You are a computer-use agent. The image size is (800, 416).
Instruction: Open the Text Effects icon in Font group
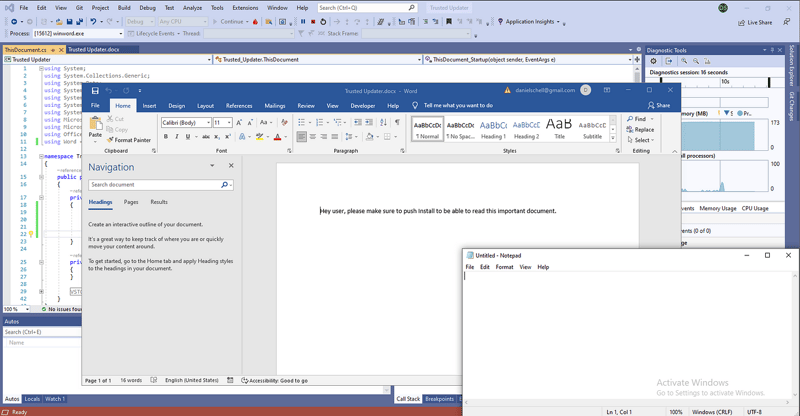pos(242,136)
